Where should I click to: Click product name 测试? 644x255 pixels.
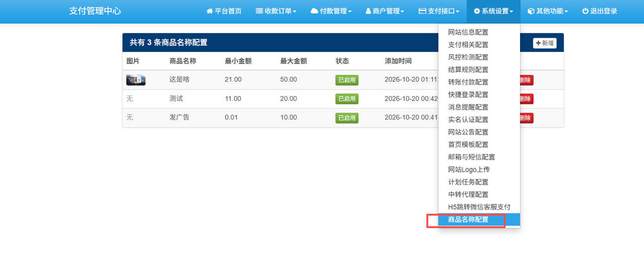tap(176, 99)
